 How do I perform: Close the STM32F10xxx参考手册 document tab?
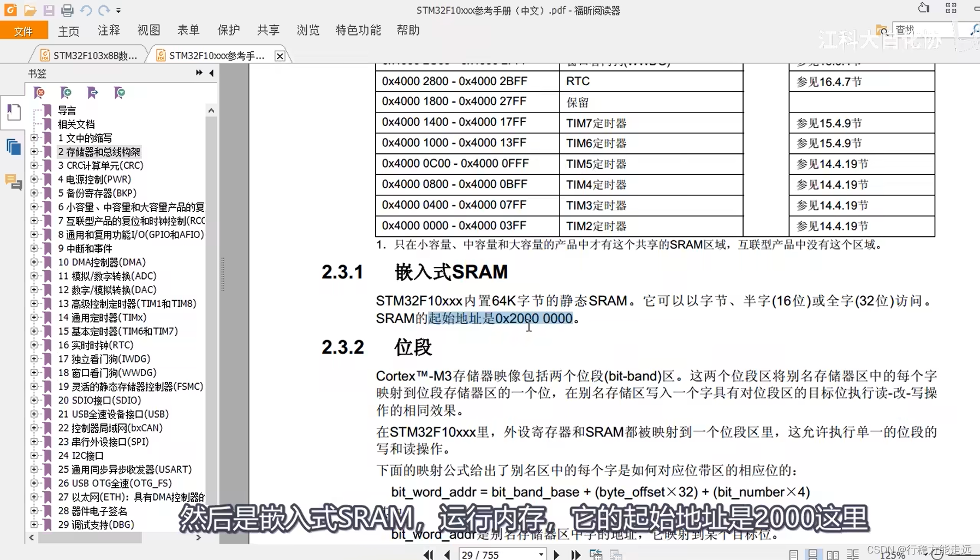point(280,56)
